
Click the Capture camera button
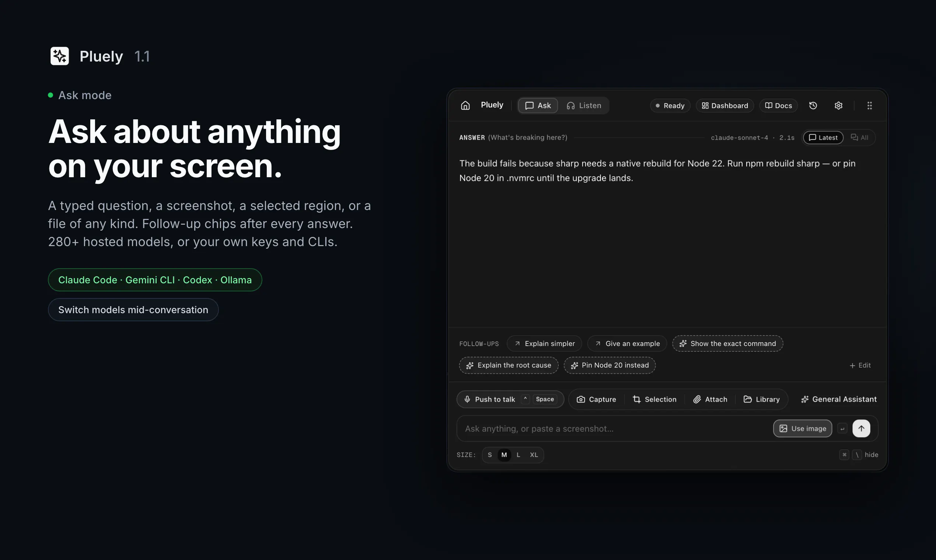[x=596, y=399]
